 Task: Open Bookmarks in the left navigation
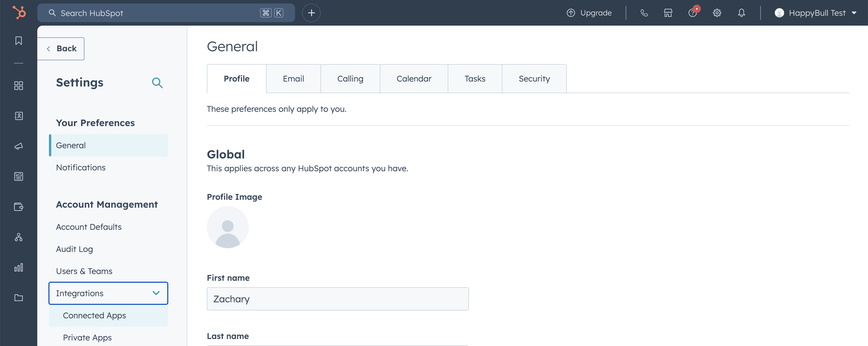pyautogui.click(x=19, y=41)
